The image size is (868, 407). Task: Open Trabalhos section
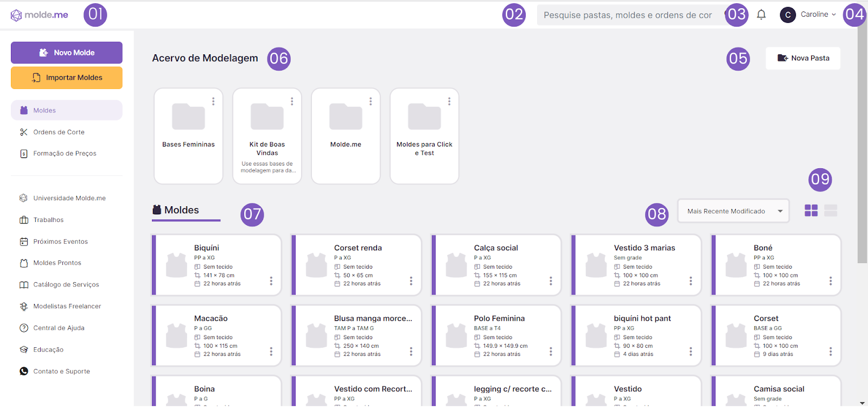point(48,220)
